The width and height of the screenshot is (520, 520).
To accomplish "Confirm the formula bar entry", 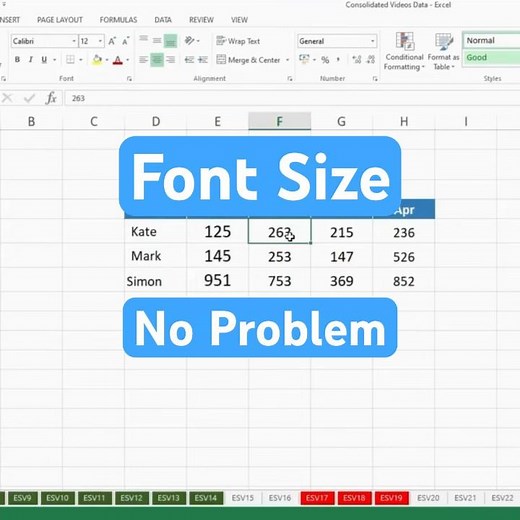I will click(29, 98).
